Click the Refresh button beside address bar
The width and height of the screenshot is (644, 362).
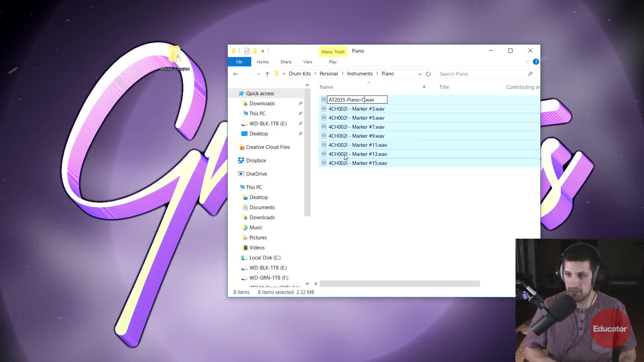click(428, 74)
